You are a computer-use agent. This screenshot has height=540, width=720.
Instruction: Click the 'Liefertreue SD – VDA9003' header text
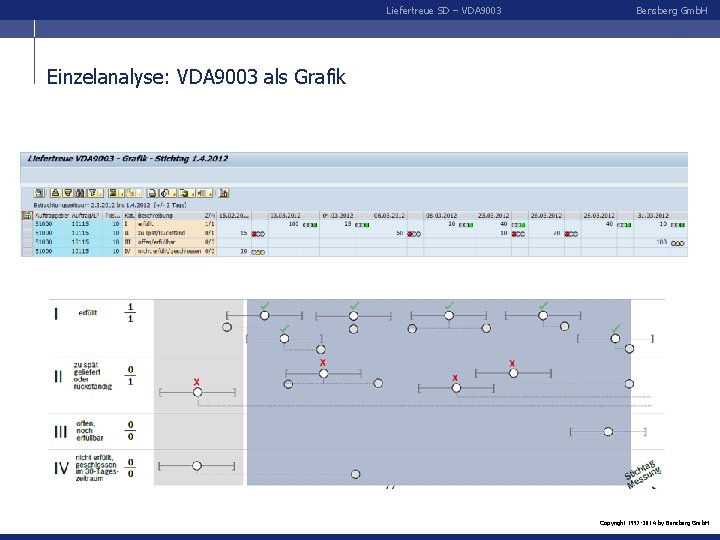(444, 10)
